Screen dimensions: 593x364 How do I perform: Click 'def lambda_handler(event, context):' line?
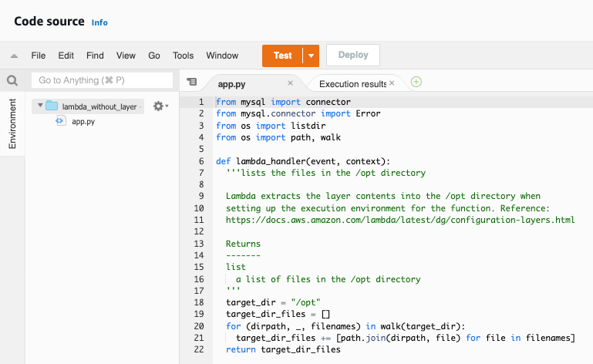click(303, 161)
